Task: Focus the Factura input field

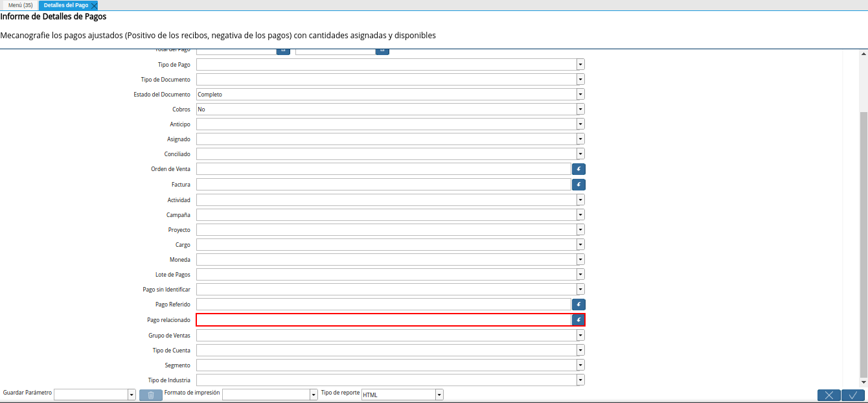Action: point(383,185)
